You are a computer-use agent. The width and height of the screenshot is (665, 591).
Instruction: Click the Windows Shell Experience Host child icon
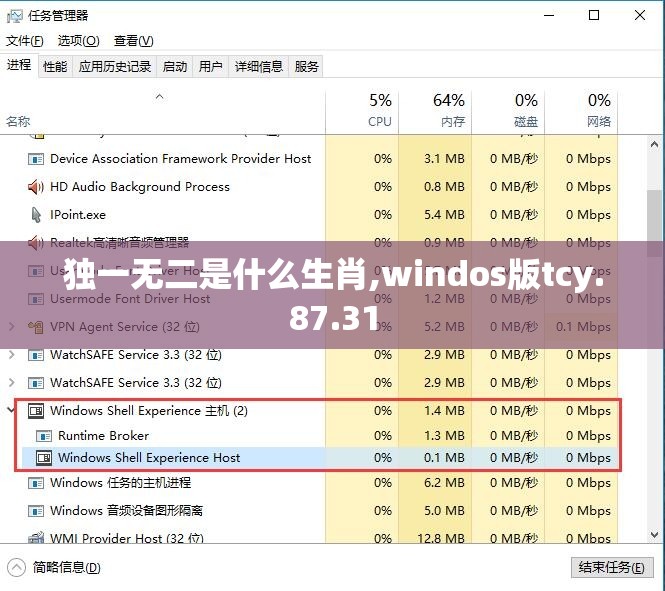pos(44,458)
